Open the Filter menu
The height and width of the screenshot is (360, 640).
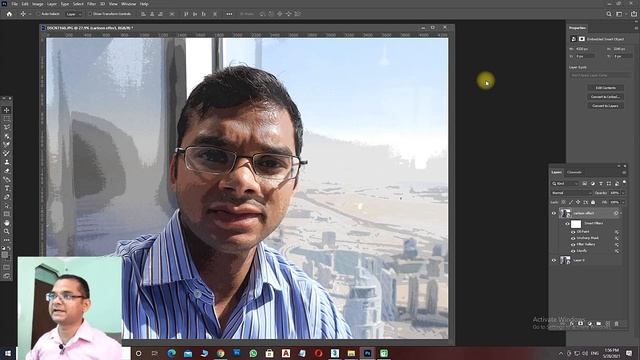pos(91,4)
